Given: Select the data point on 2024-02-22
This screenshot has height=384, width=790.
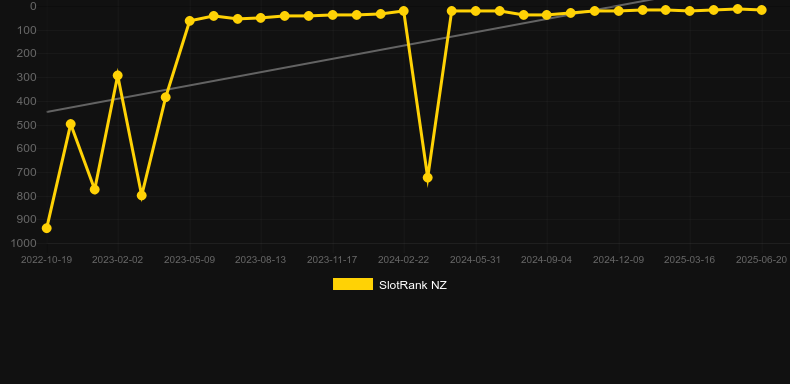Looking at the screenshot, I should [404, 11].
